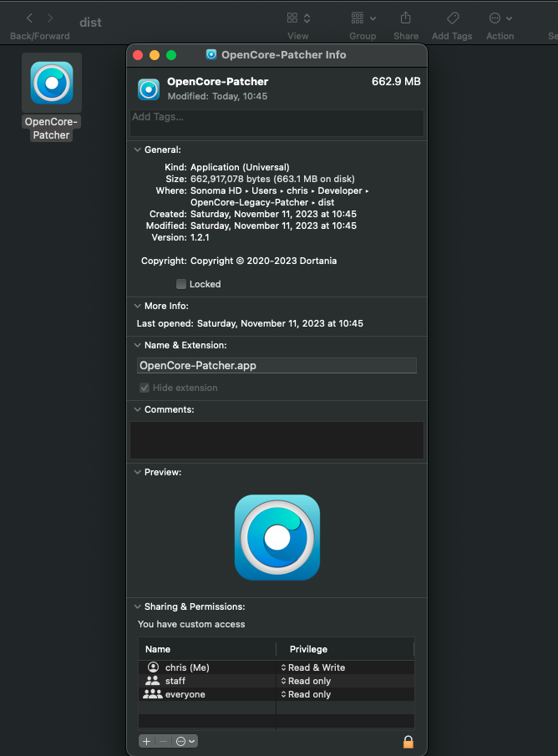Click the staff group icon

click(x=152, y=681)
